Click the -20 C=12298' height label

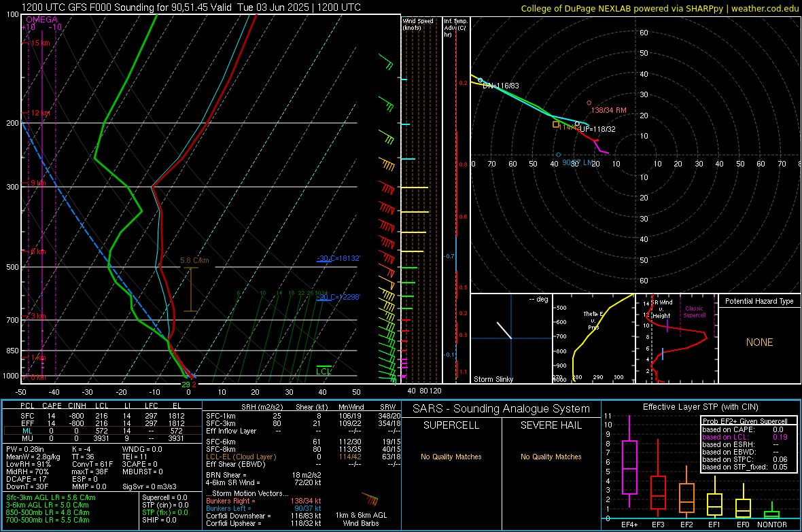click(338, 297)
